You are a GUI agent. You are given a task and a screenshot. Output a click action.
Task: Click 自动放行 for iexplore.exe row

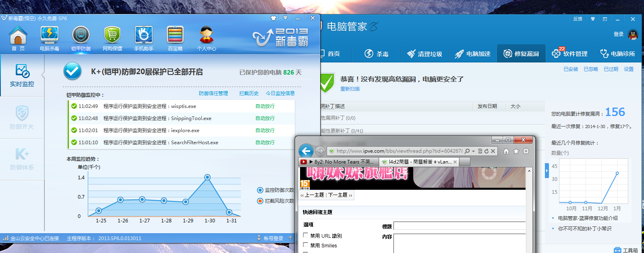[x=265, y=131]
